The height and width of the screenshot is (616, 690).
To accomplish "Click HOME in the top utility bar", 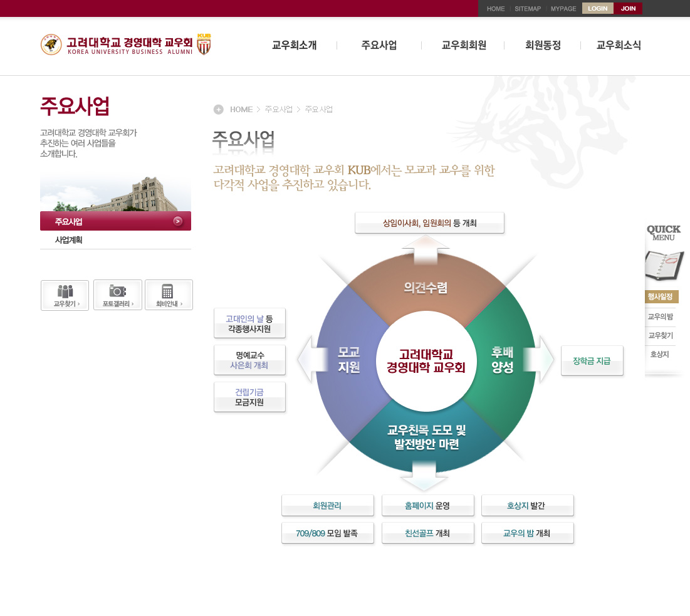I will [496, 9].
